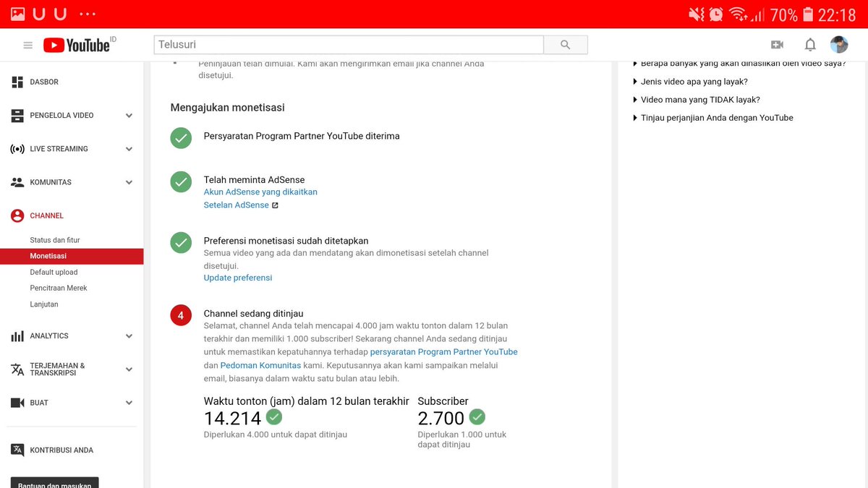Click the Dasbor dashboard icon
Image resolution: width=868 pixels, height=488 pixels.
point(17,82)
